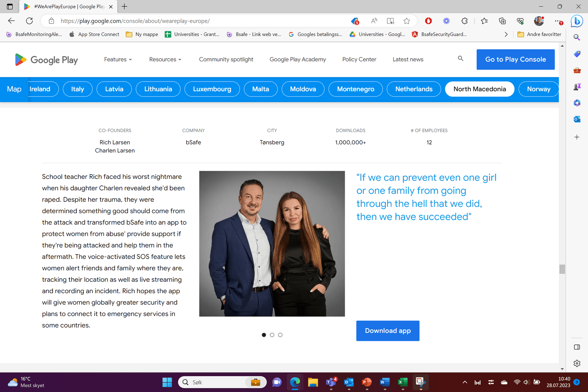Show more bookmarks with the chevron
Viewport: 588px width, 392px height.
pyautogui.click(x=506, y=34)
